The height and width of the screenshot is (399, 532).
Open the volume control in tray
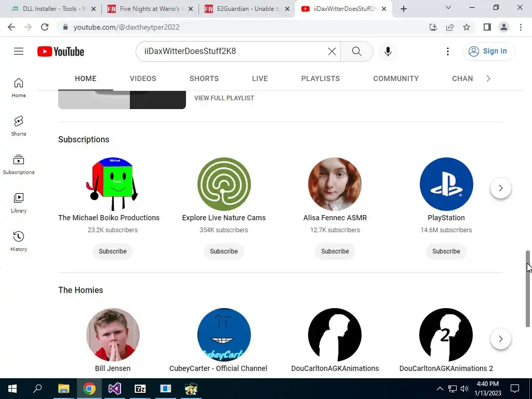coord(464,389)
